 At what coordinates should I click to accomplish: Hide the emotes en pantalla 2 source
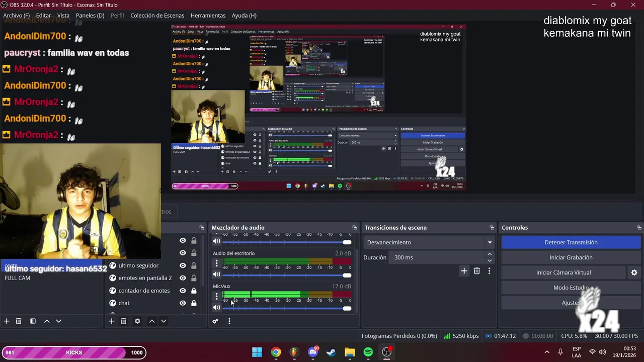click(x=183, y=278)
